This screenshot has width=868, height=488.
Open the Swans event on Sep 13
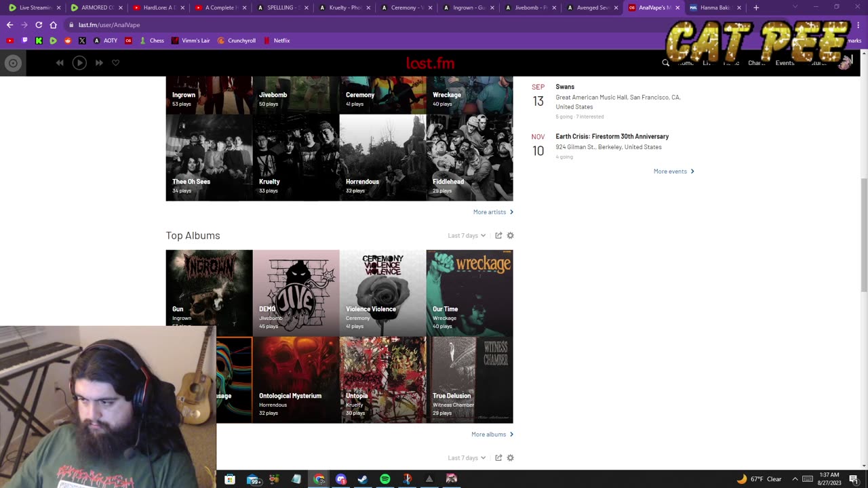click(x=565, y=87)
